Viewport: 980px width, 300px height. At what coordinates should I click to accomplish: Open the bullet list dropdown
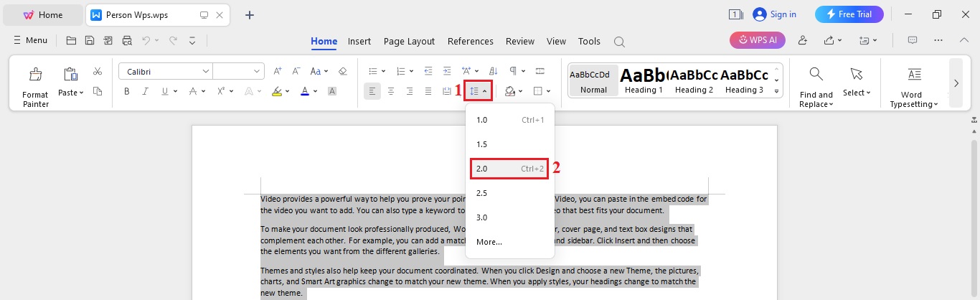pyautogui.click(x=383, y=71)
